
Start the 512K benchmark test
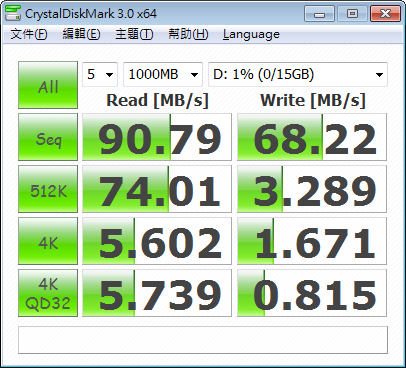pyautogui.click(x=48, y=189)
